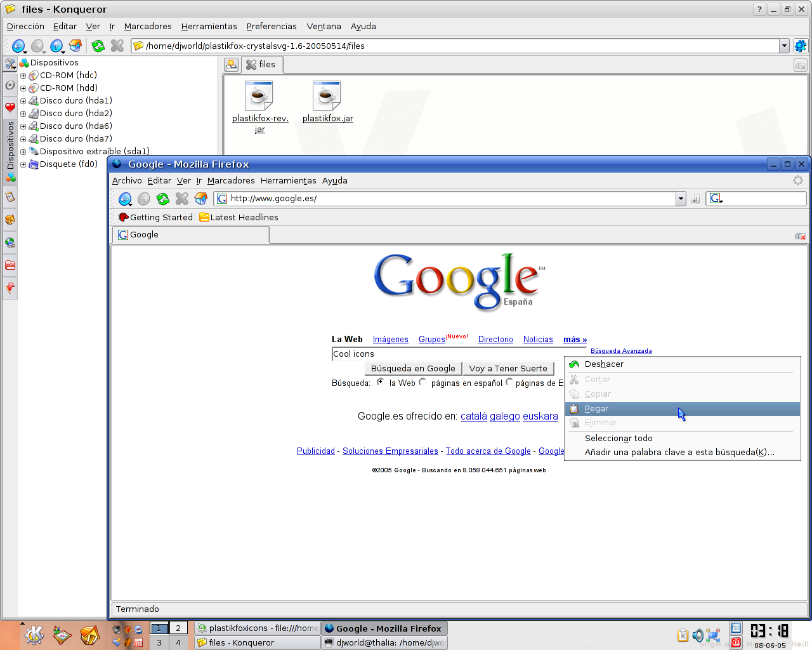Image resolution: width=812 pixels, height=650 pixels.
Task: Click the Klipper clipboard tray icon
Action: tap(683, 635)
